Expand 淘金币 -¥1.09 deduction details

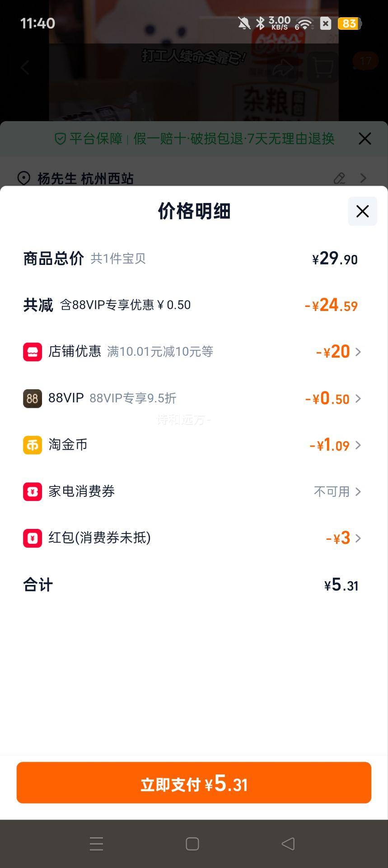pos(358,445)
